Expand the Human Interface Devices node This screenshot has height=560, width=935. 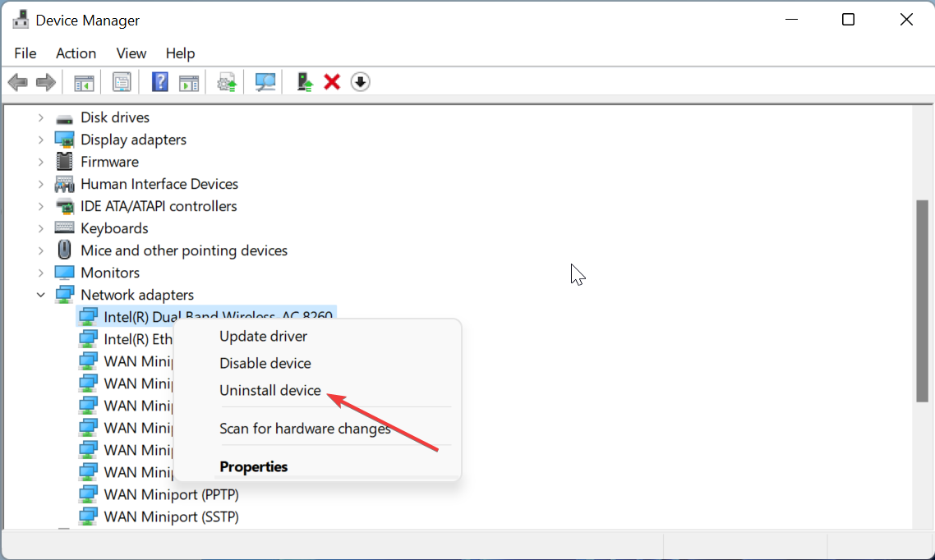click(x=40, y=184)
